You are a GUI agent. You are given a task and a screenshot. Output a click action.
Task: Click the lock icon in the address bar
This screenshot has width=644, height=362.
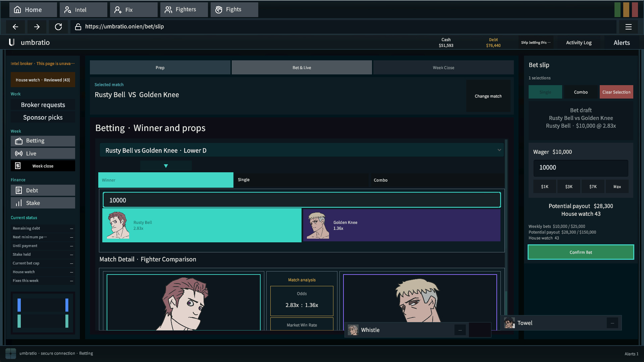pos(78,27)
